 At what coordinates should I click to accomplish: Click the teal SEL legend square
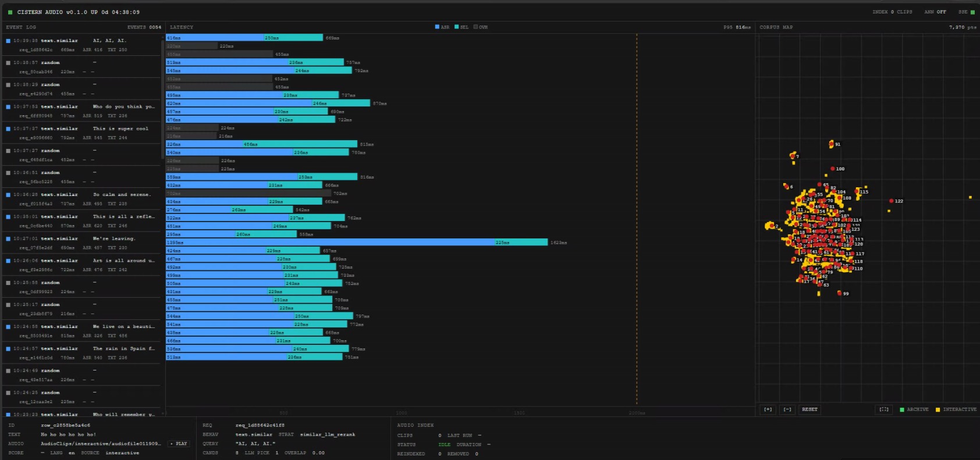(x=457, y=27)
